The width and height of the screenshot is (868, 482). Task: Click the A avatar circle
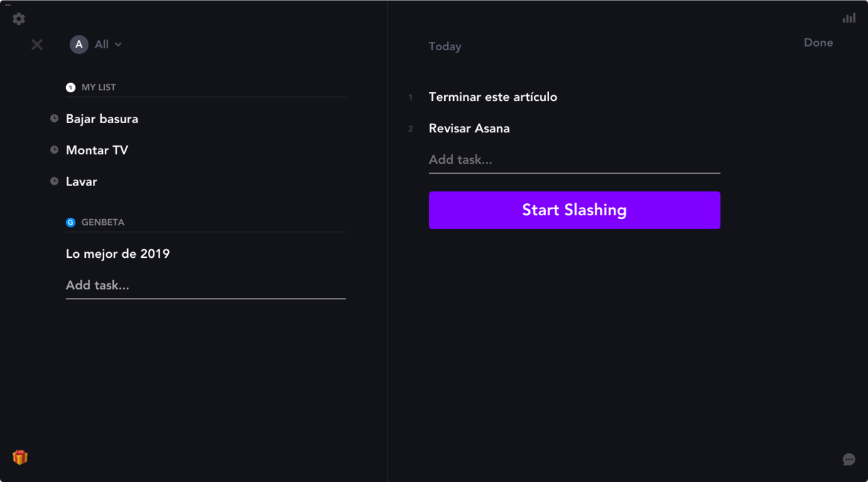coord(79,44)
